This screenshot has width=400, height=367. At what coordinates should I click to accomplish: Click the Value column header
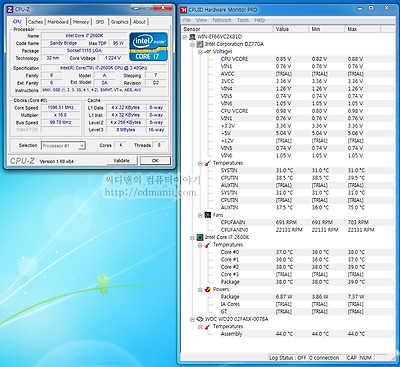click(x=291, y=29)
